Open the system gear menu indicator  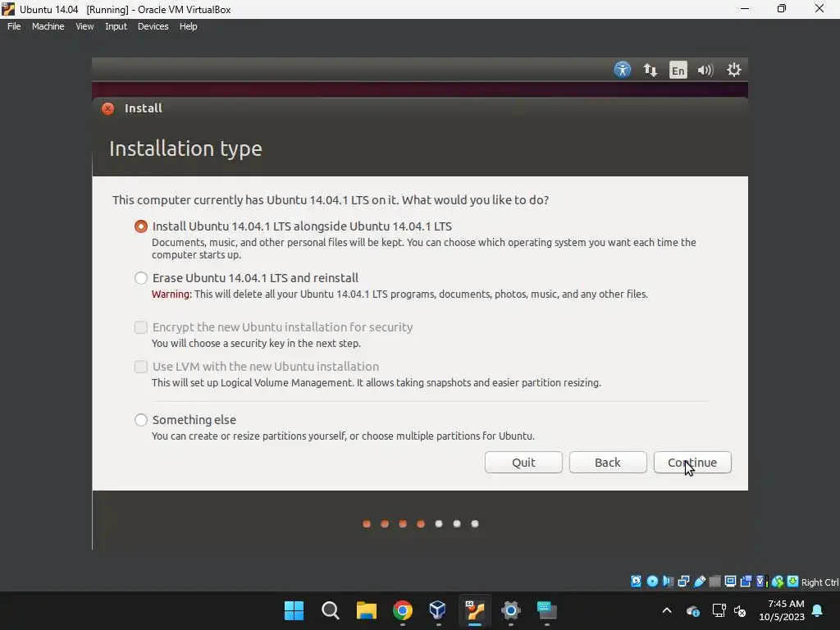[x=734, y=70]
